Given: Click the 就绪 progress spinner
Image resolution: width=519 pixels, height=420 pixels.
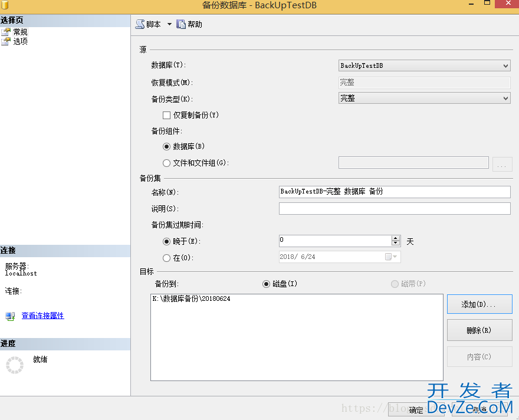Looking at the screenshot, I should [x=15, y=365].
